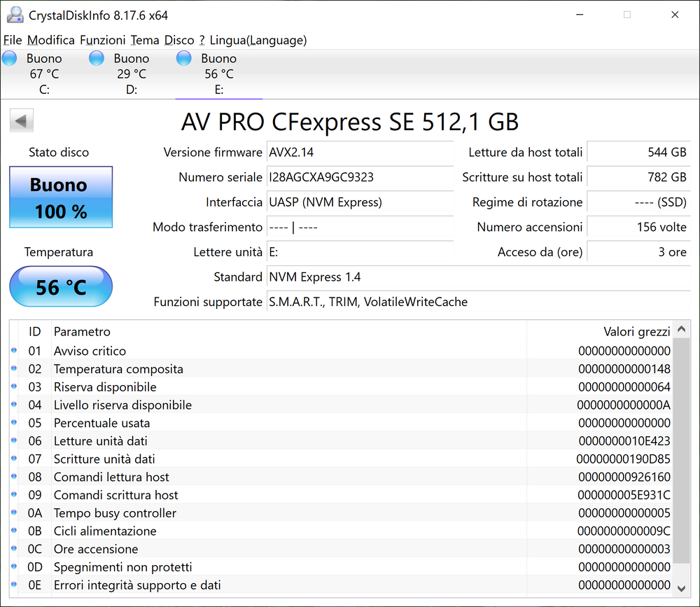Click the ID column header
Screen dimensions: 700x607
click(x=35, y=331)
